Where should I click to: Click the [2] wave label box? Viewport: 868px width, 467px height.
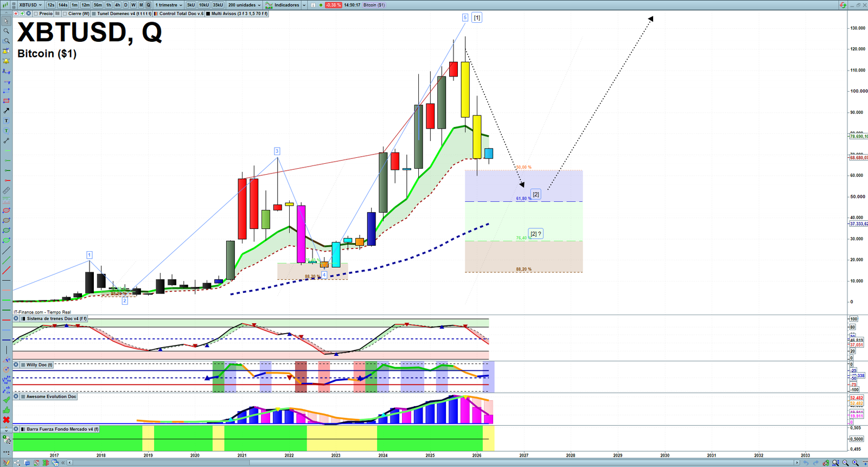point(536,194)
